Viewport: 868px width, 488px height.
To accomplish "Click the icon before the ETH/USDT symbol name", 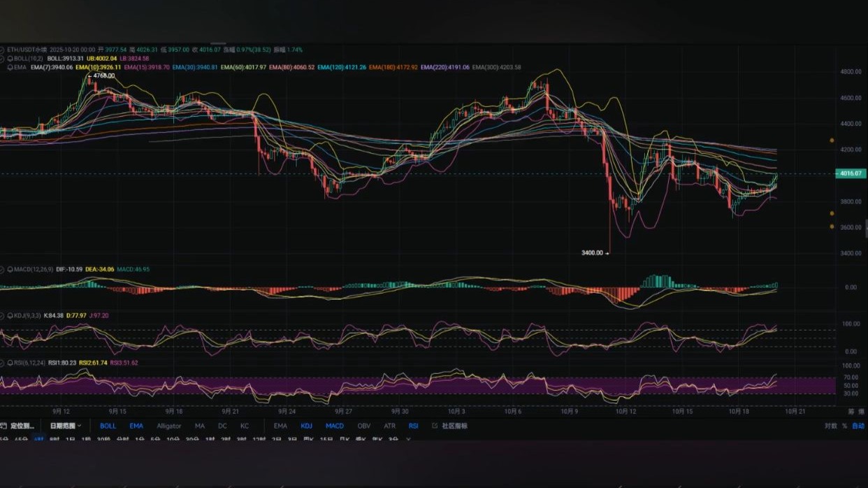I will click(x=3, y=50).
